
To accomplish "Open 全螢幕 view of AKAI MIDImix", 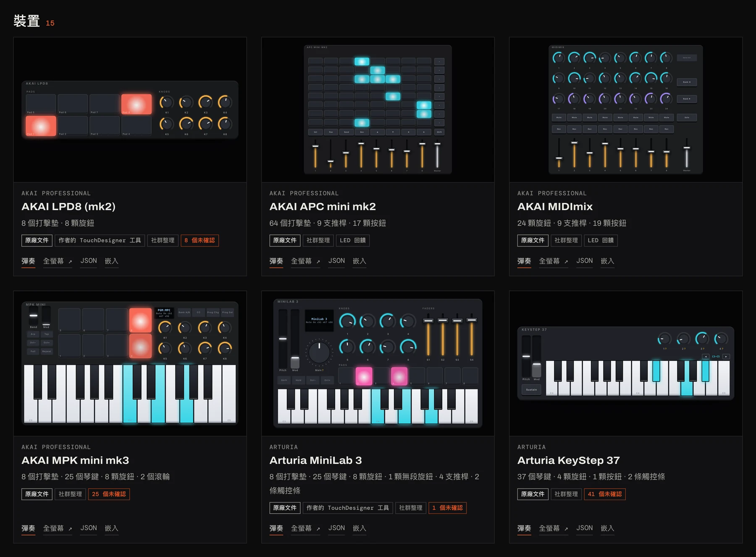I will (x=554, y=261).
